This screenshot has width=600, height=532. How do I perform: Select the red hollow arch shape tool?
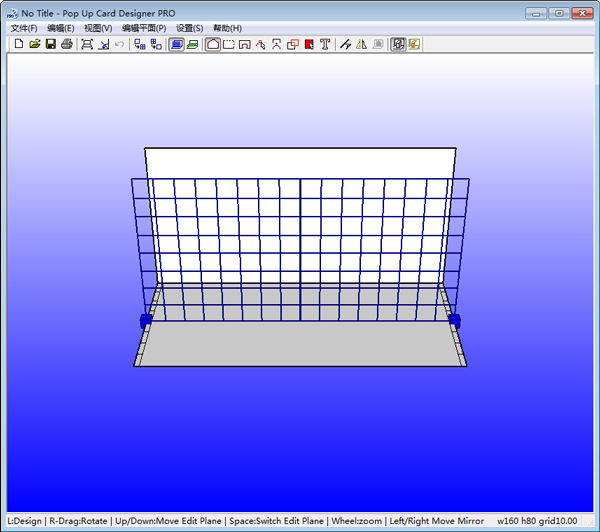point(245,44)
